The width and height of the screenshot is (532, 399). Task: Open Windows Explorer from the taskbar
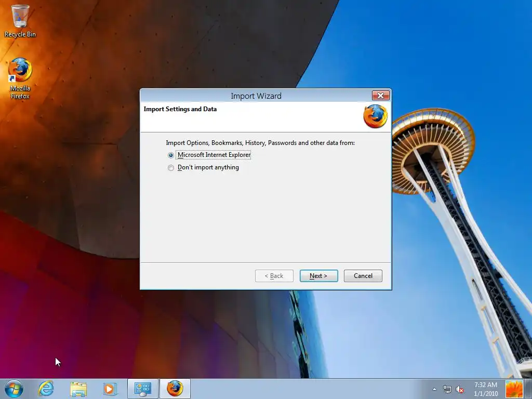coord(78,389)
